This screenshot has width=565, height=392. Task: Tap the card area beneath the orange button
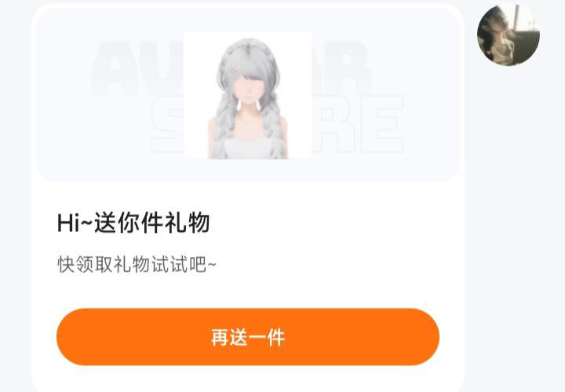(x=248, y=379)
